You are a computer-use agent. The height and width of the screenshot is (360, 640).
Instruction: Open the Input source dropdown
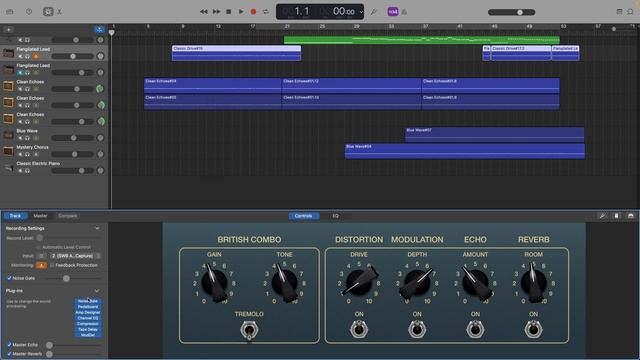[76, 256]
